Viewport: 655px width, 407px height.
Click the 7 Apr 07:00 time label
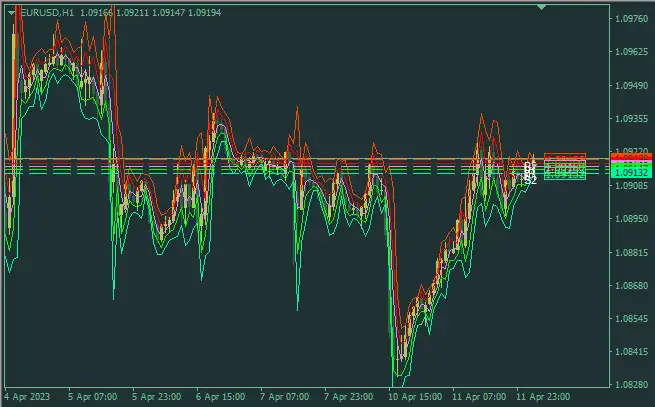pos(284,397)
